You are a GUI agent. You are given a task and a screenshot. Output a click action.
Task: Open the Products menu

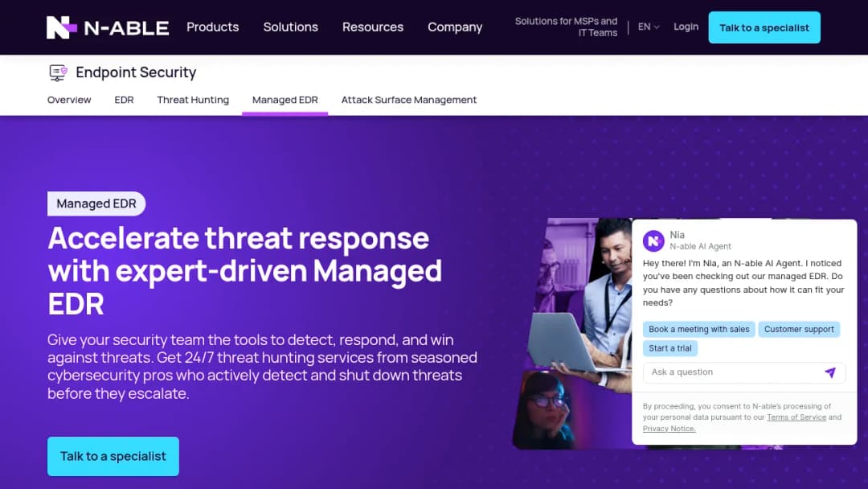(x=212, y=27)
